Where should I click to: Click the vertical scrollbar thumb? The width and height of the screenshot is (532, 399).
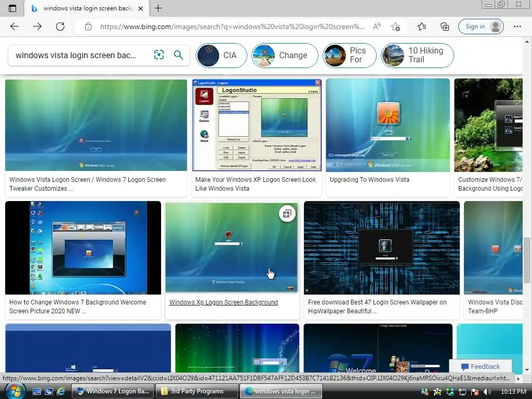tap(527, 260)
